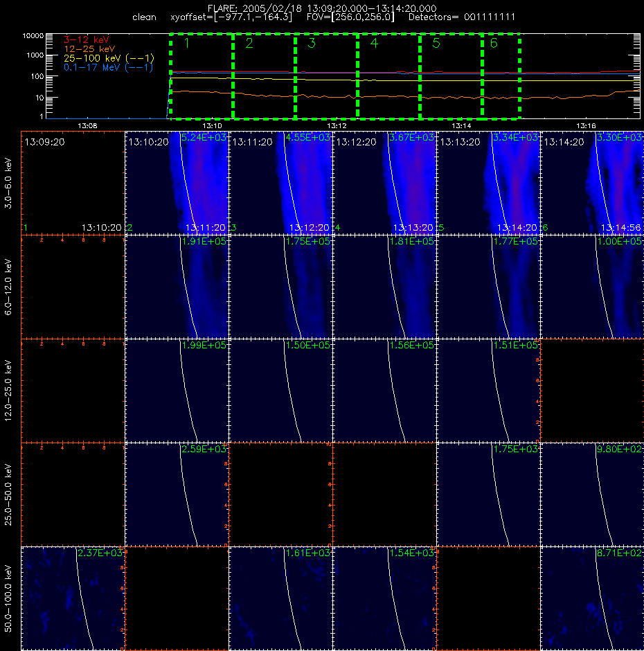Open the image panel labeled 3.67E+03
Image resolution: width=644 pixels, height=651 pixels.
384,183
